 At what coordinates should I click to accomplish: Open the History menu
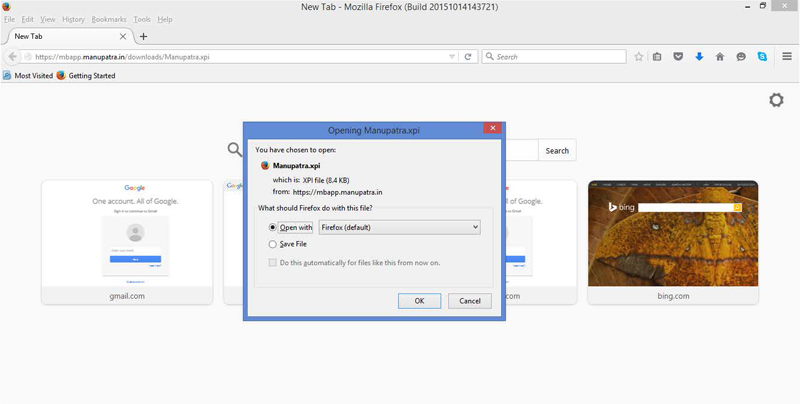pos(73,19)
